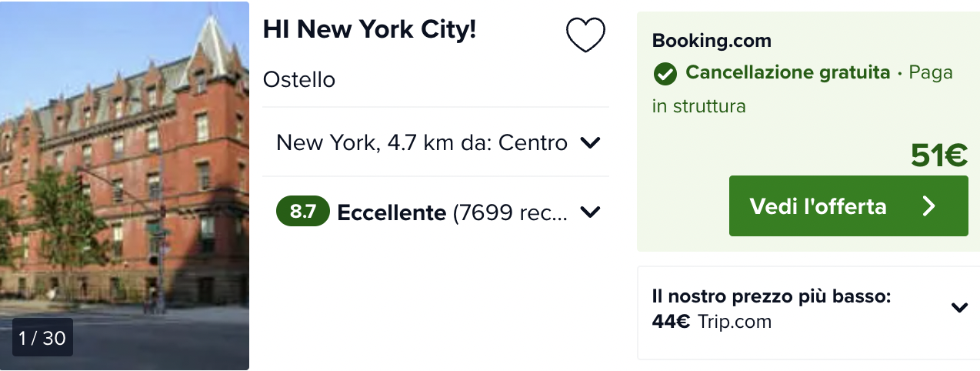980x371 pixels.
Task: Expand the Eccellente reviews chevron
Action: click(x=589, y=212)
